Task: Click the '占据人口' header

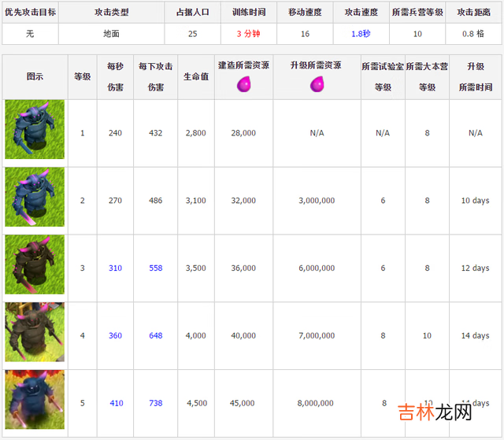Action: tap(192, 13)
